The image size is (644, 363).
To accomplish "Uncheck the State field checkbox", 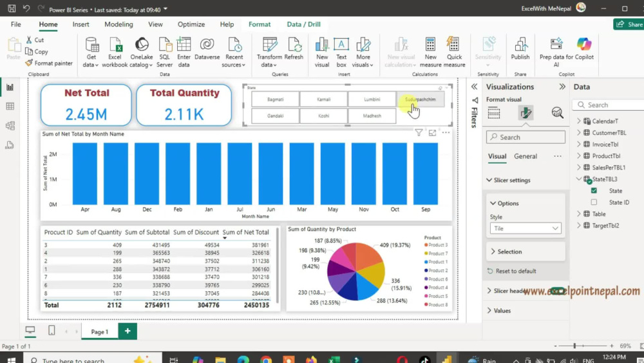I will pos(594,191).
